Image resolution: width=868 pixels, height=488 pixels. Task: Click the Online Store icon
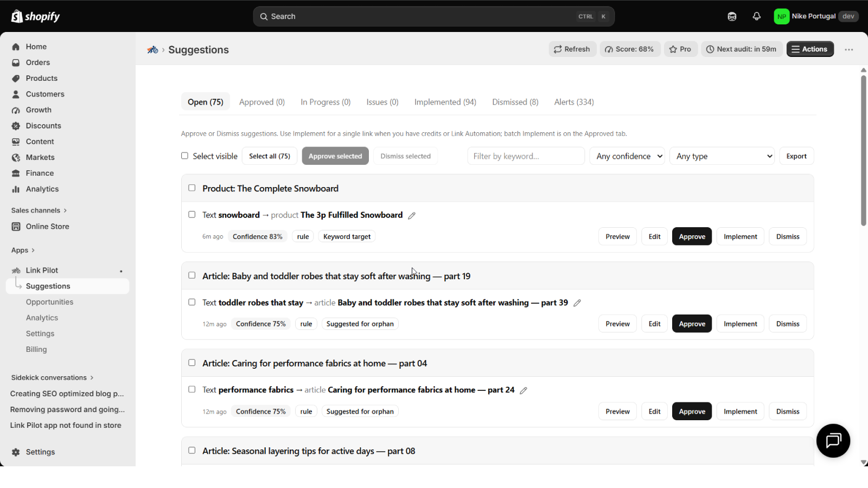[16, 227]
